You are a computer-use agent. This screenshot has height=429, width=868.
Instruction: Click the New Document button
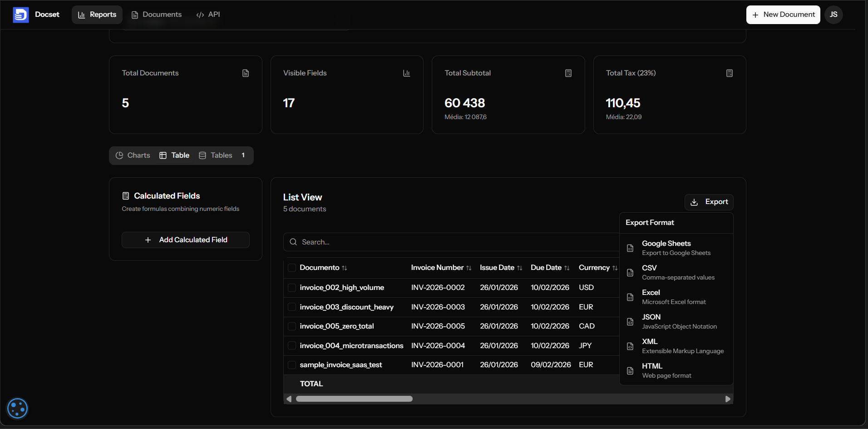[x=783, y=15]
